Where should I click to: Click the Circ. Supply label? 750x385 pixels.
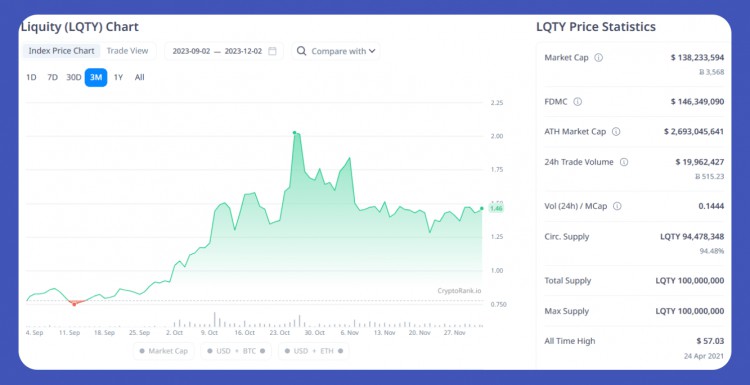(x=567, y=237)
